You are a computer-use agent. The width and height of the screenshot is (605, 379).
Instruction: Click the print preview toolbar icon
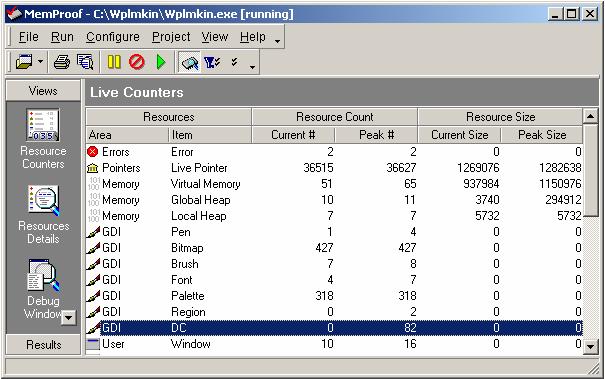click(x=85, y=62)
